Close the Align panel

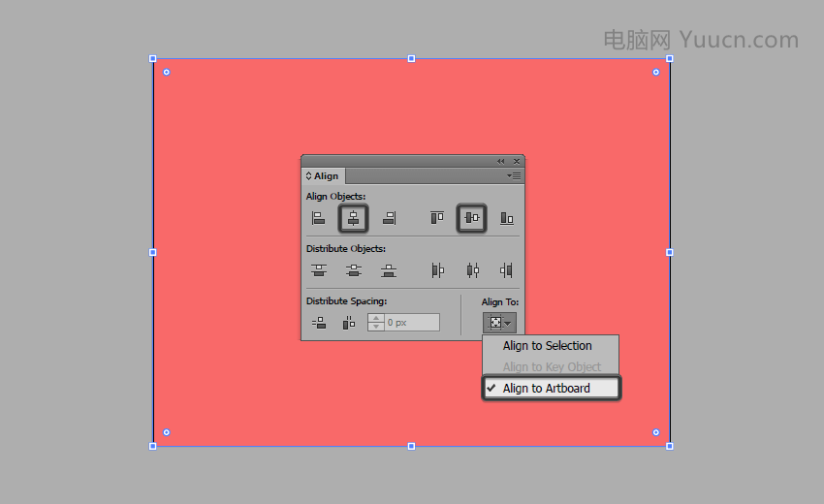point(517,161)
